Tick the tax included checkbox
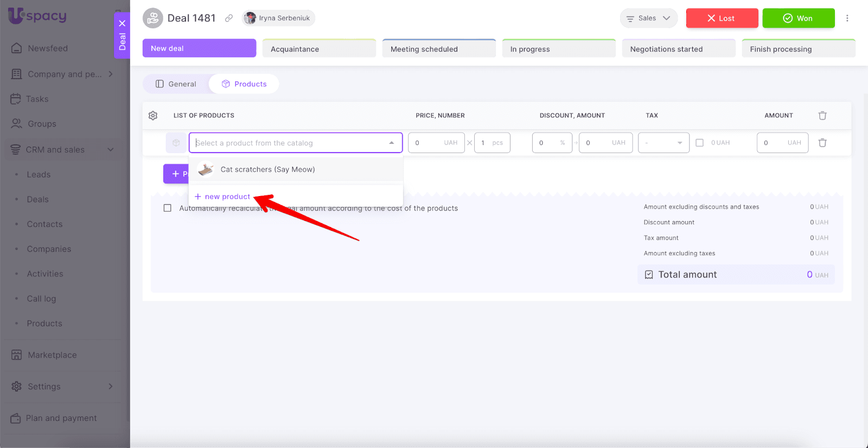Screen dimensions: 868x448 [x=699, y=143]
